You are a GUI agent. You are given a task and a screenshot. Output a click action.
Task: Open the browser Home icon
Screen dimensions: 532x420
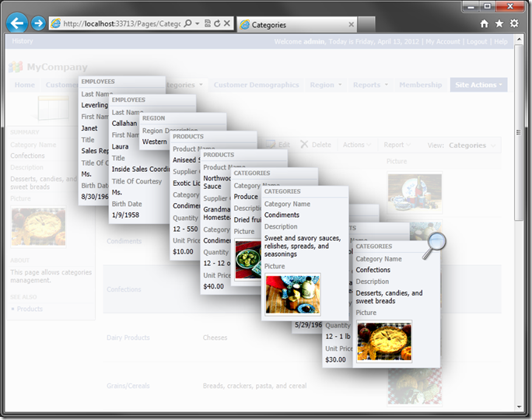[484, 23]
